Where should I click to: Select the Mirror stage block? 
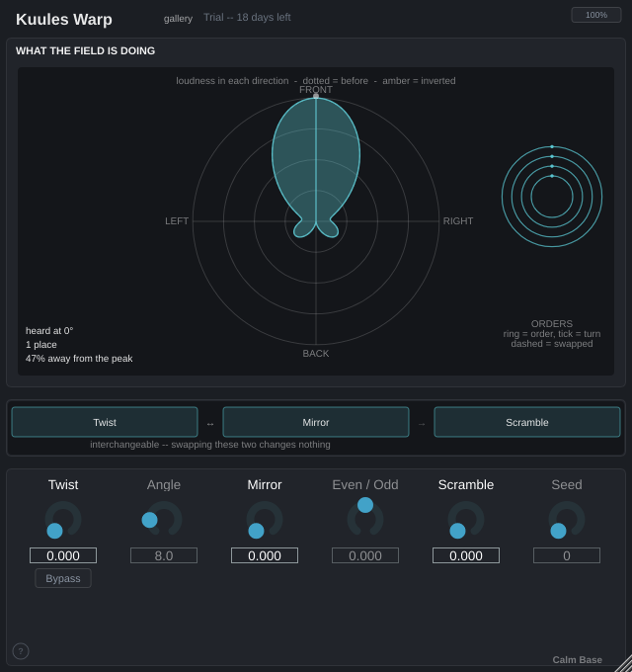(x=316, y=422)
